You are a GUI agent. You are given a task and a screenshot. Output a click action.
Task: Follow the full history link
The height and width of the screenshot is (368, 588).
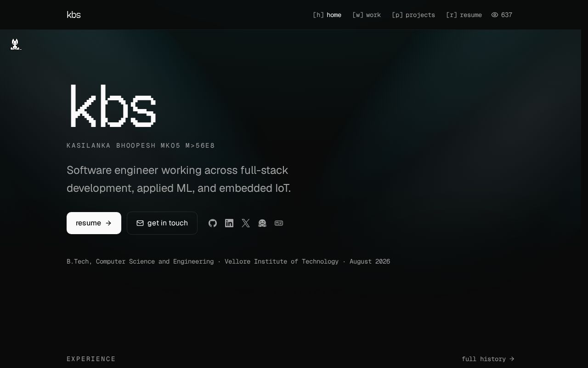[488, 359]
